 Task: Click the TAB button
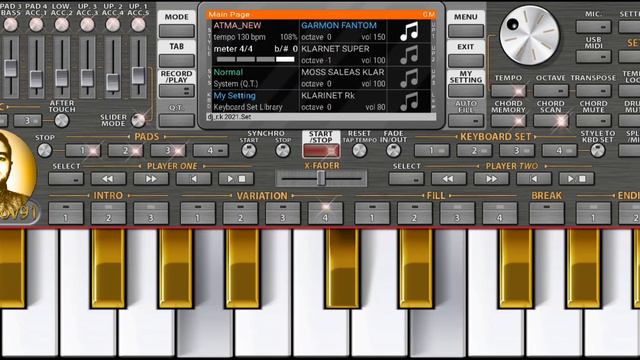(x=176, y=61)
